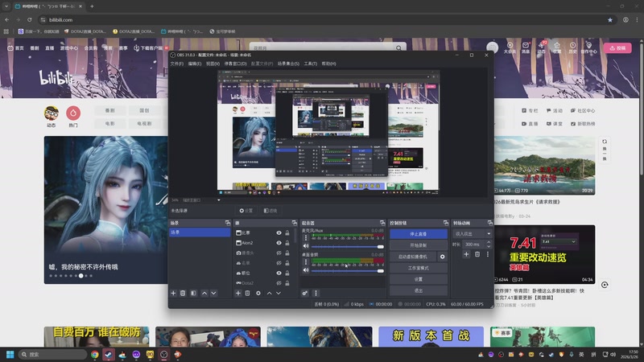Screen dimensions: 644x362
Task: Open OBS 工具(T) menu
Action: [311, 64]
